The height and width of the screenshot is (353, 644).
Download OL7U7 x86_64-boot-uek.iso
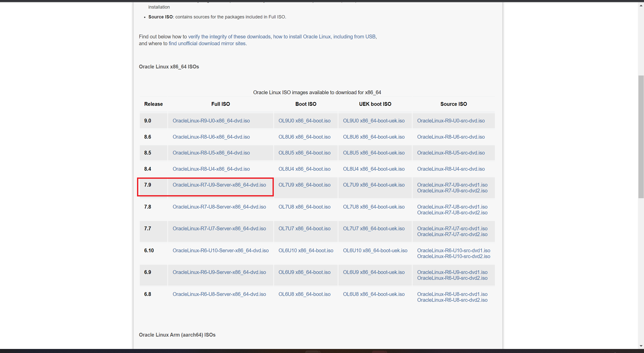373,229
